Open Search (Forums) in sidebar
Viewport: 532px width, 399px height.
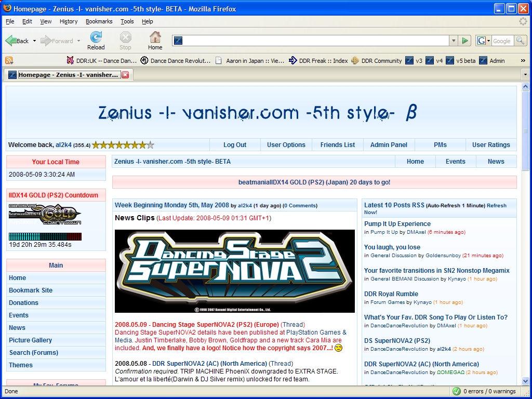(34, 353)
